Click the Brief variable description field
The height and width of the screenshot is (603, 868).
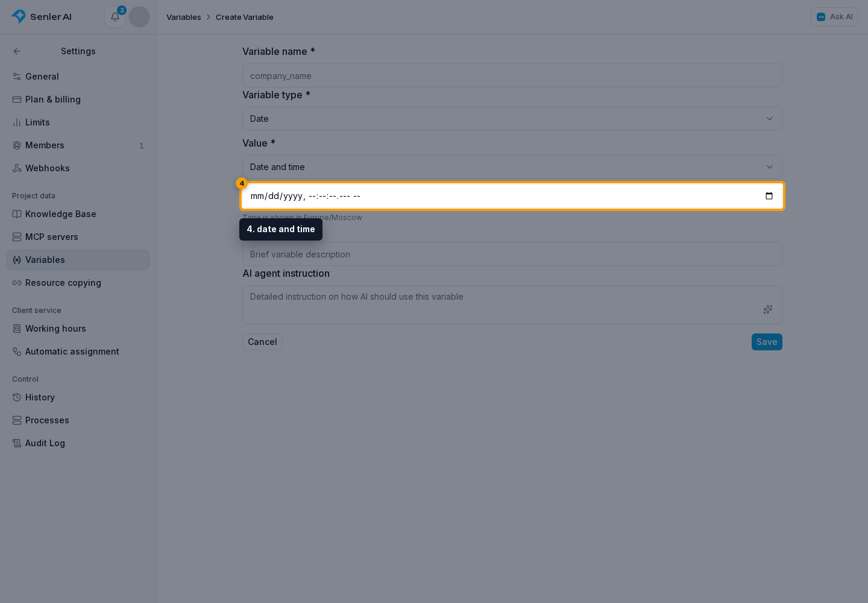512,254
